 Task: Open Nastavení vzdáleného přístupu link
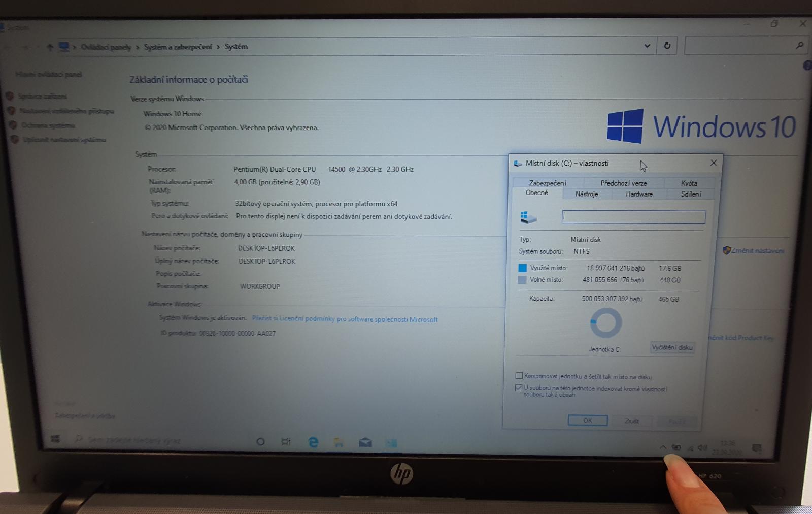pos(66,111)
